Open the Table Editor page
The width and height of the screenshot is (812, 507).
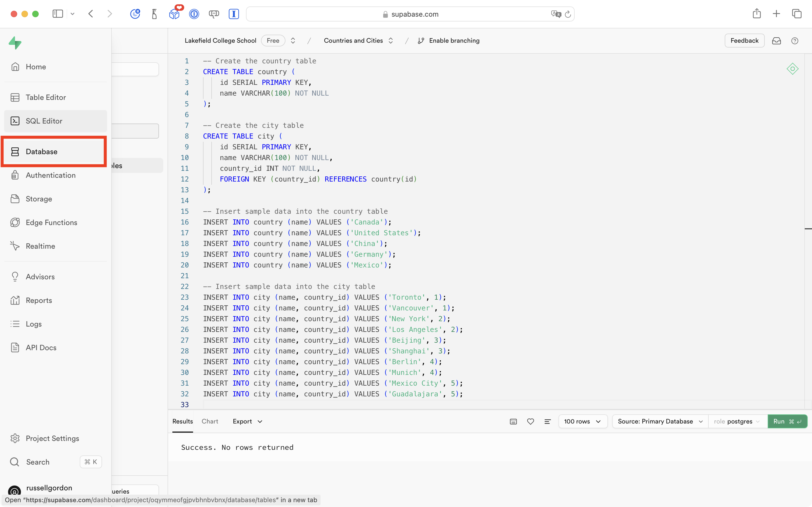pos(46,97)
